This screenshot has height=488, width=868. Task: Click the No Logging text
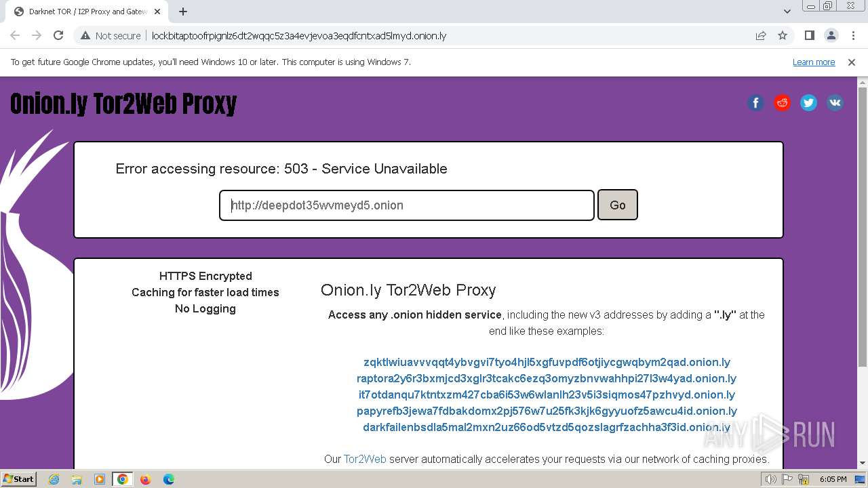205,308
